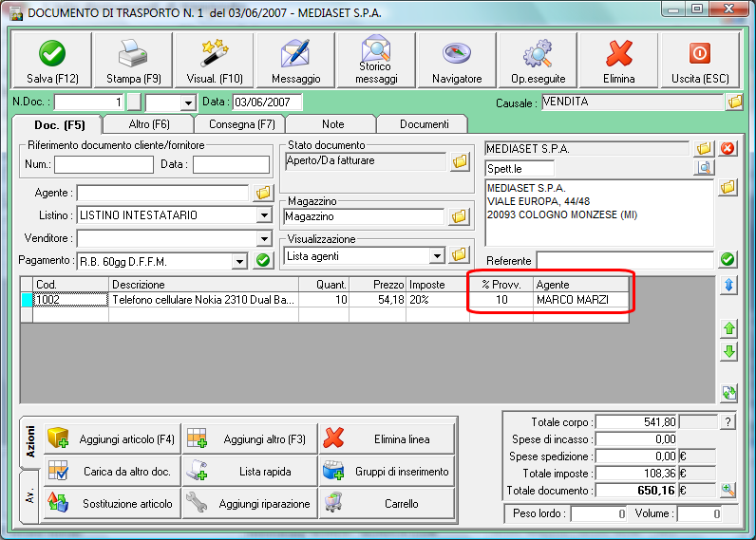Open Op.eseguite operations log
The width and height of the screenshot is (756, 540).
539,61
